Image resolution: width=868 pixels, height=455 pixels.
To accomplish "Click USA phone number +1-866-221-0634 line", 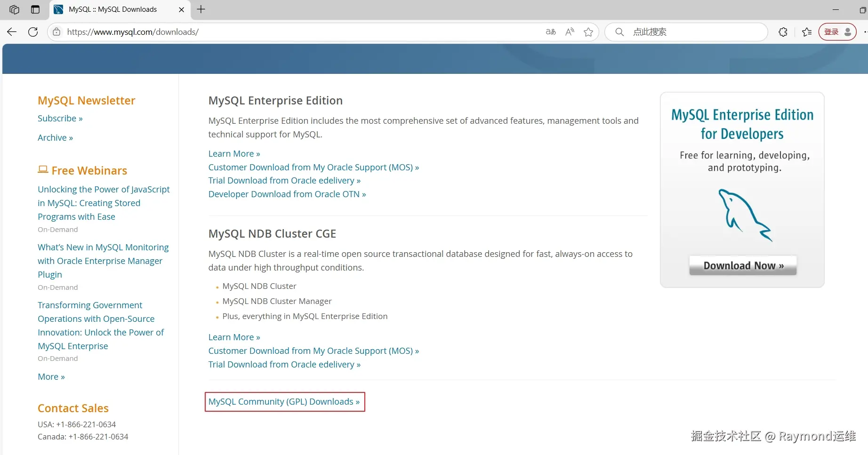I will (x=77, y=424).
